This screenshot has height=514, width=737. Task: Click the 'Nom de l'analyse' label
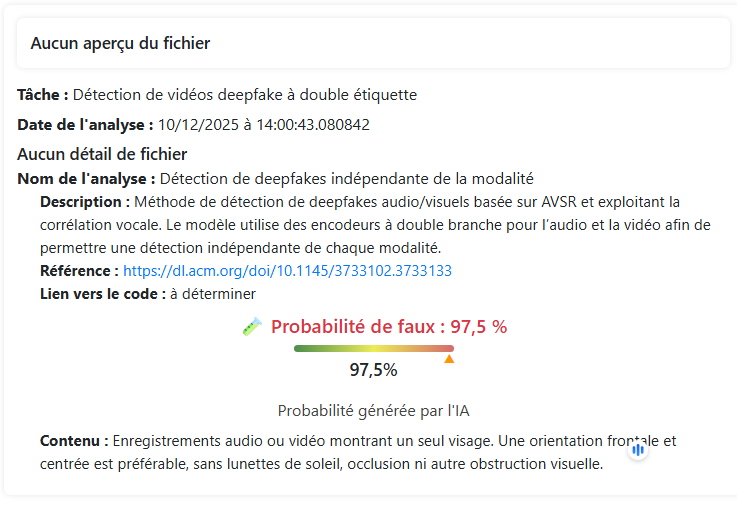(x=86, y=179)
